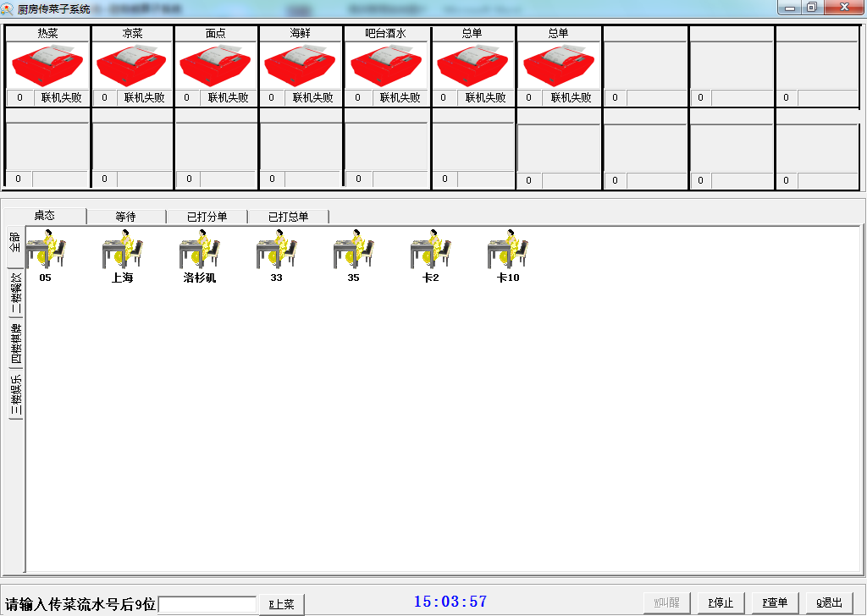Select the 吧台酒水 printer icon
Viewport: 867px width, 616px height.
pos(386,65)
